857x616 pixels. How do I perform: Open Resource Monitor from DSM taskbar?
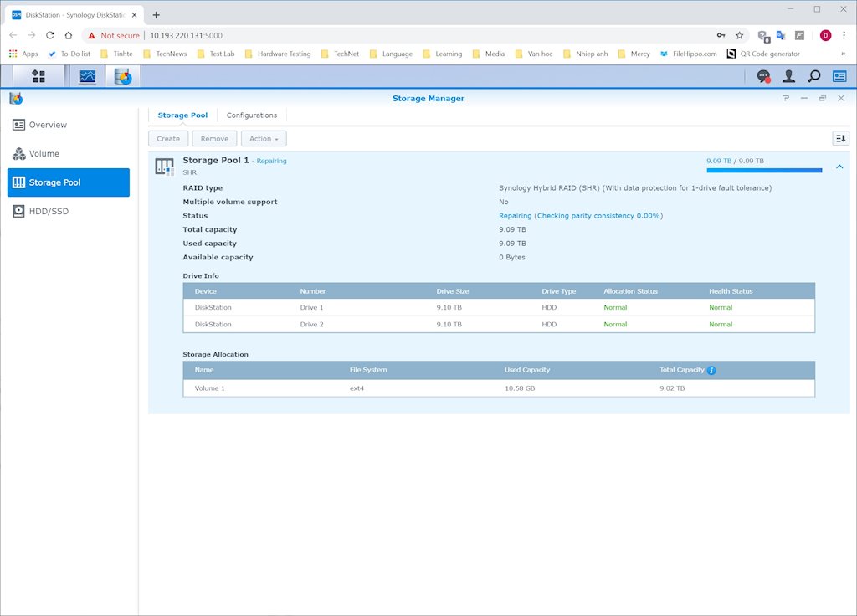(87, 76)
